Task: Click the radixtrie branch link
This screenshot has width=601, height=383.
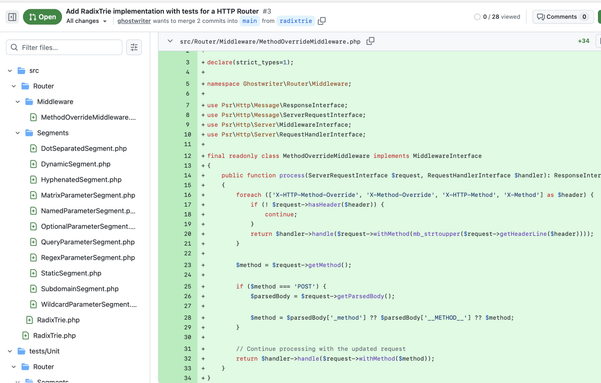Action: (x=296, y=21)
